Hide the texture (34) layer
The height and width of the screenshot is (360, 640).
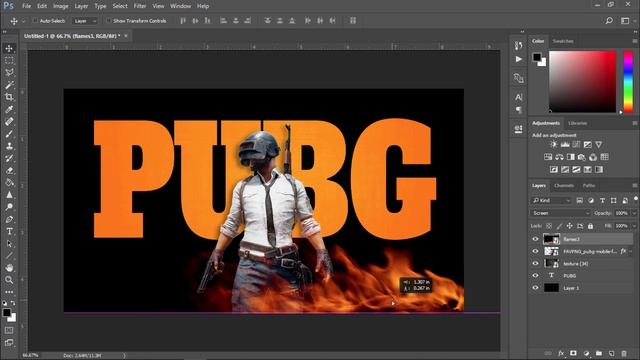535,264
